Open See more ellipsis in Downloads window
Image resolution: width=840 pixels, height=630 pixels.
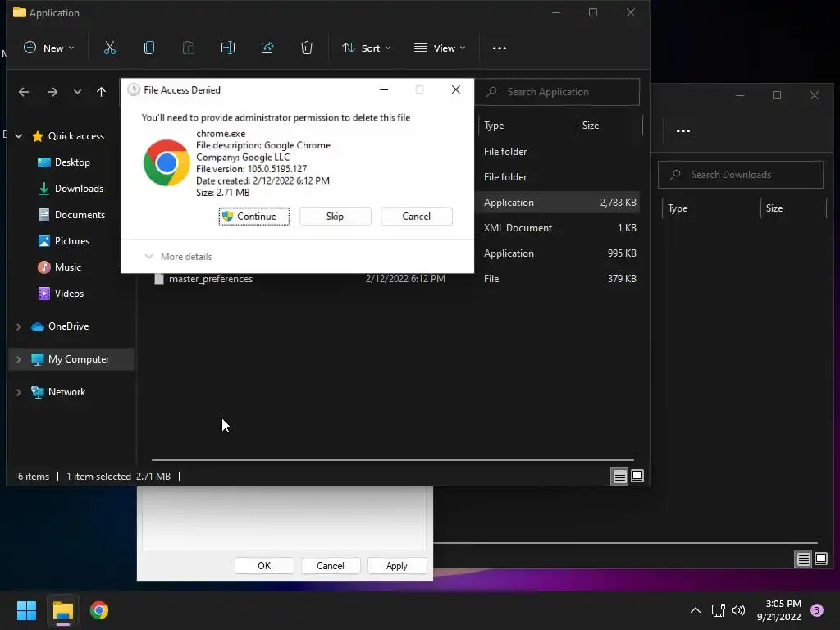click(683, 130)
